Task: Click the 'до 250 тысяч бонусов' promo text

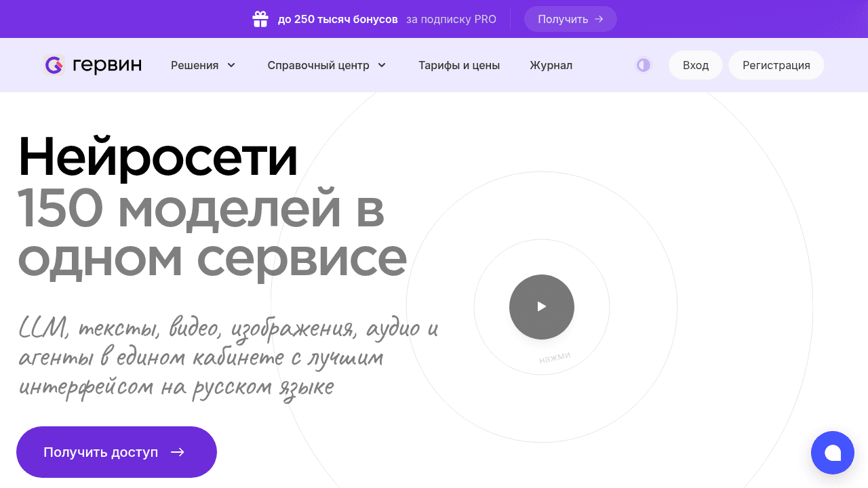Action: click(337, 19)
